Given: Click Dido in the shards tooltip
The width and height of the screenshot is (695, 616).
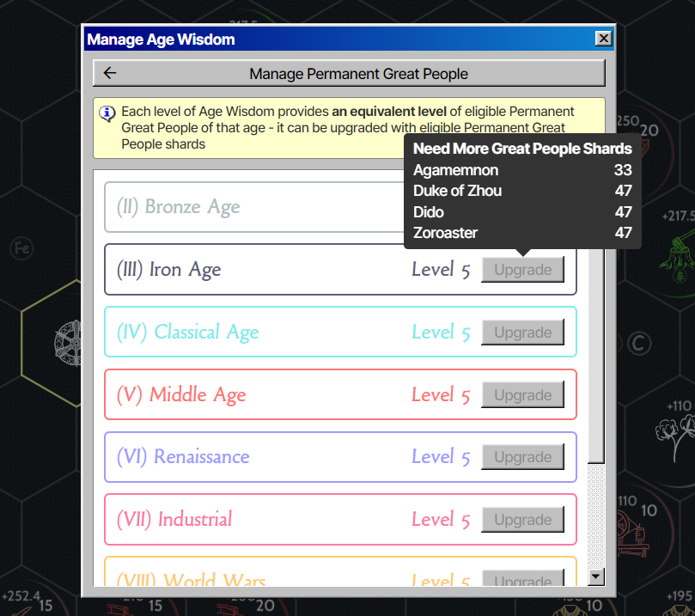Looking at the screenshot, I should pyautogui.click(x=428, y=212).
